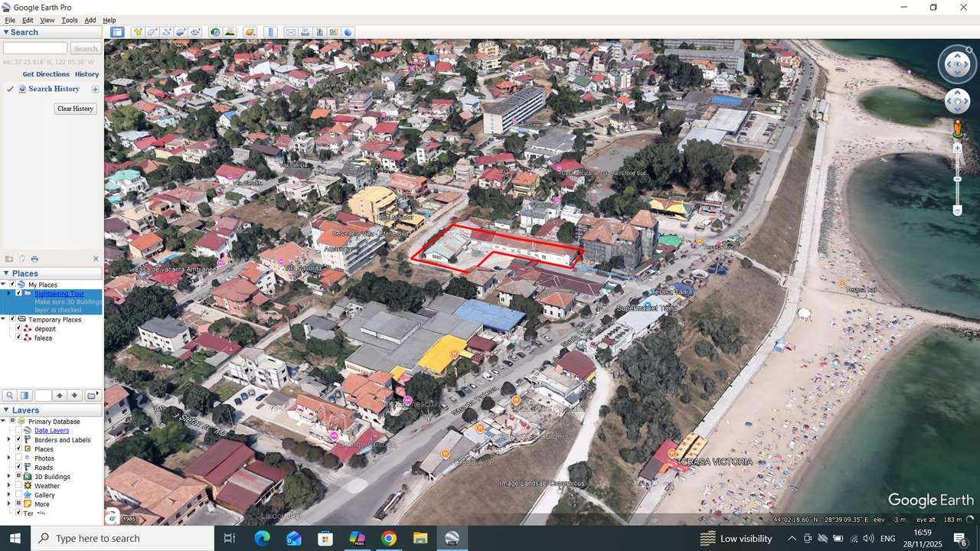Click the Search button
The height and width of the screenshot is (551, 980).
coord(85,47)
